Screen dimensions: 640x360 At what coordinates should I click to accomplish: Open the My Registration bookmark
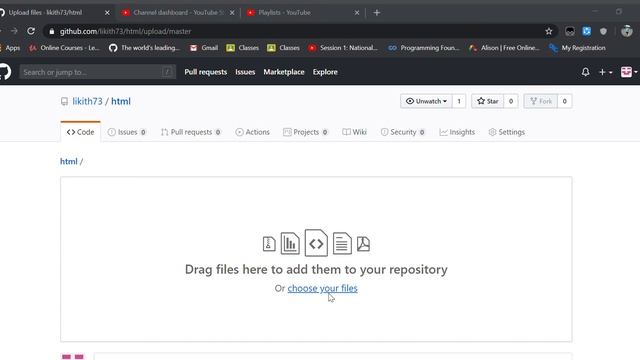578,48
